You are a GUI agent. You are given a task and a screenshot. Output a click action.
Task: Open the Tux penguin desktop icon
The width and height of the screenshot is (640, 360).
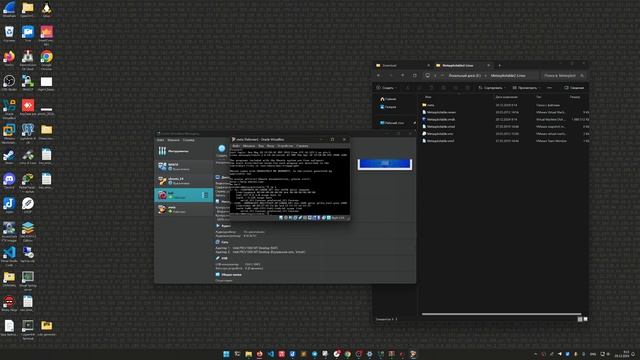click(x=47, y=9)
